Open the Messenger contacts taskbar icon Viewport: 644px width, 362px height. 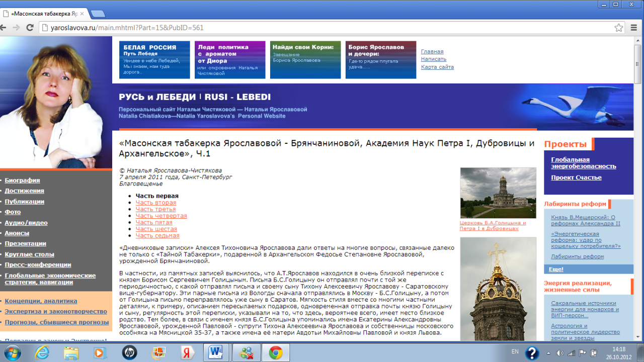tap(247, 352)
